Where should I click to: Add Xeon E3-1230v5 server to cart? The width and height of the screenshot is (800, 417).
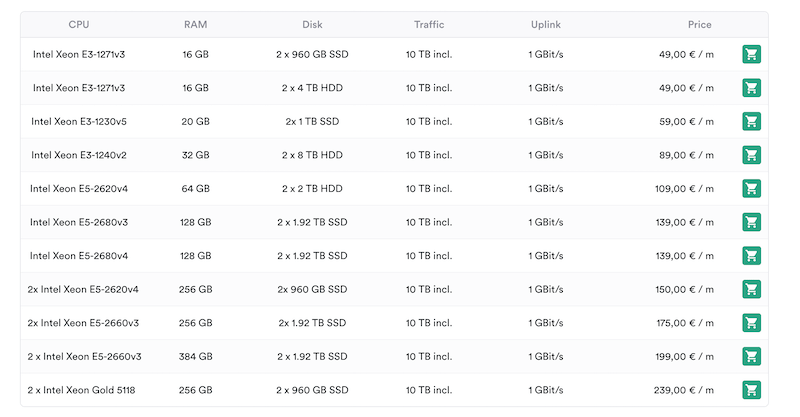[751, 122]
